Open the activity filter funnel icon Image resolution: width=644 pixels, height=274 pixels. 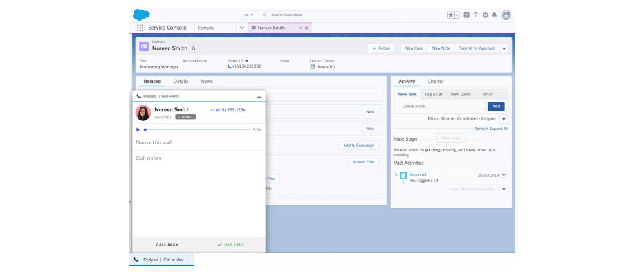tap(504, 120)
